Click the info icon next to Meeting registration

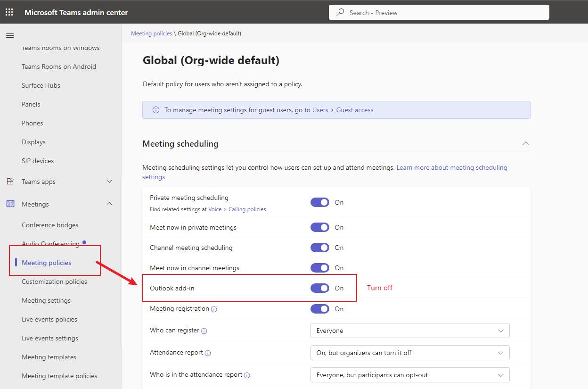[214, 309]
